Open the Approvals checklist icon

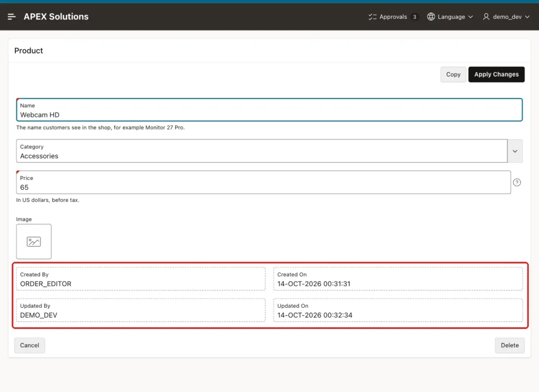[x=372, y=17]
